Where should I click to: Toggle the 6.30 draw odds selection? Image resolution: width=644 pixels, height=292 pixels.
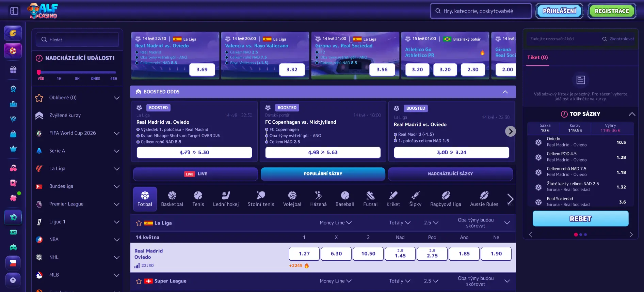pos(336,254)
